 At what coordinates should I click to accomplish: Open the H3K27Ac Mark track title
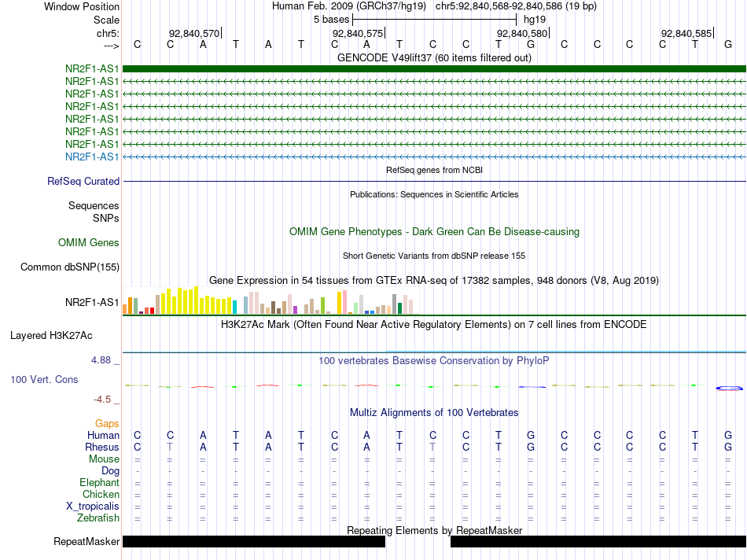pos(434,325)
